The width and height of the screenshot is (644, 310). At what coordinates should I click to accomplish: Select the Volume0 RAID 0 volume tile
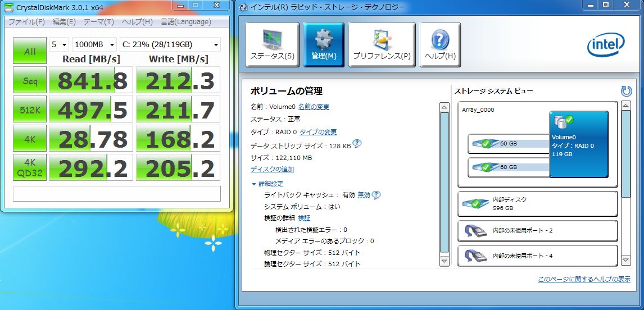click(579, 144)
